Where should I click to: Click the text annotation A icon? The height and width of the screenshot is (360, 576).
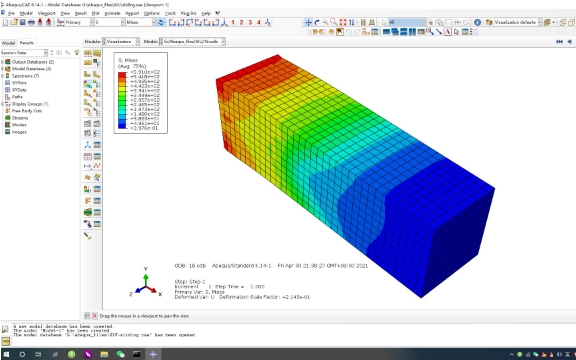click(447, 32)
